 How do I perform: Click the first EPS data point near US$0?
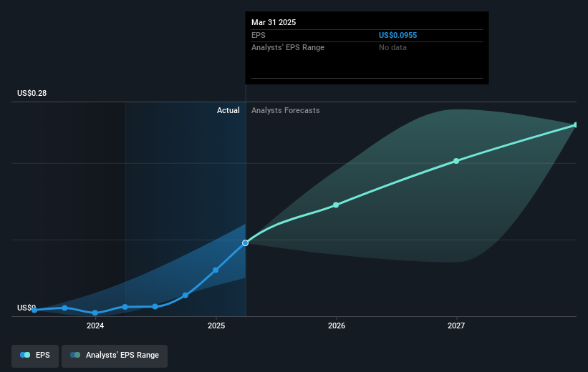pos(34,310)
